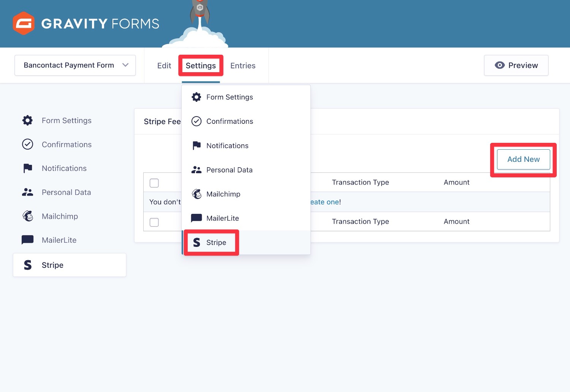The image size is (570, 392).
Task: Tick the select-all checkbox in table header
Action: point(154,183)
